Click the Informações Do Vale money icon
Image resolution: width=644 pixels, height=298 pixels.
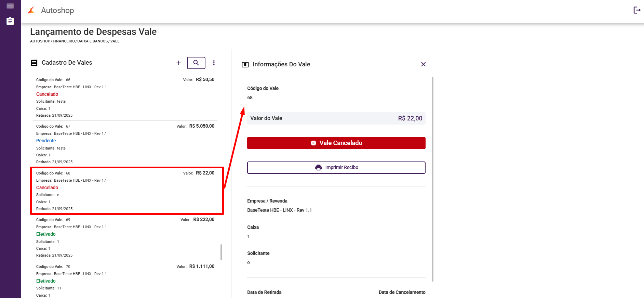245,65
